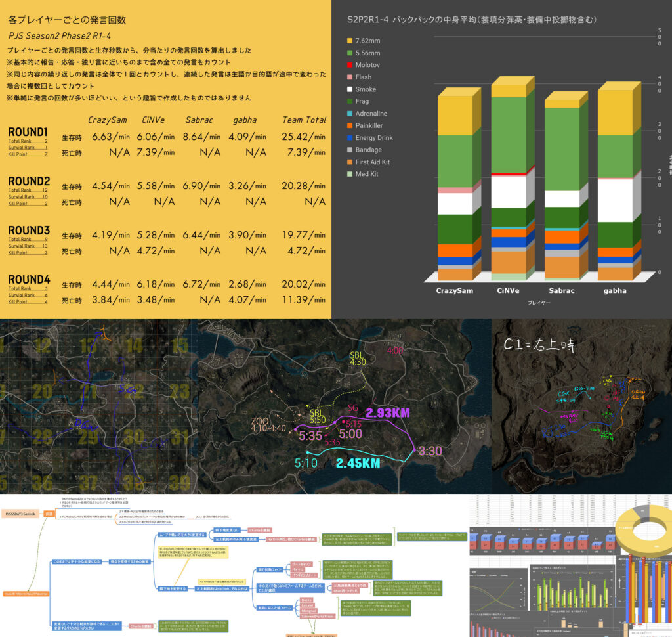Click the Energy Drink legend entry
The image size is (672, 637).
[373, 138]
